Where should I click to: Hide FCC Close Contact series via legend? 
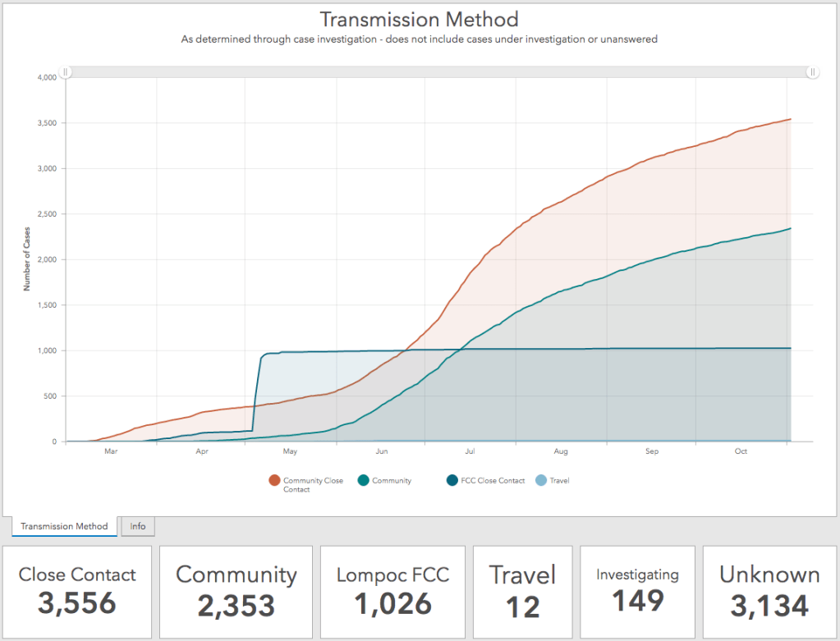(452, 480)
